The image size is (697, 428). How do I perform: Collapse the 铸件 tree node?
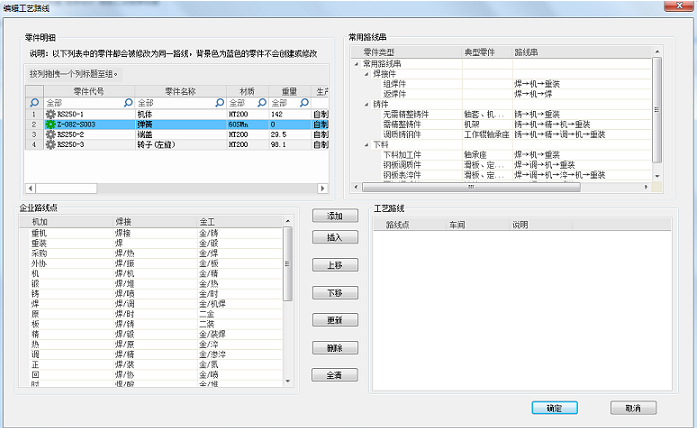tap(366, 104)
